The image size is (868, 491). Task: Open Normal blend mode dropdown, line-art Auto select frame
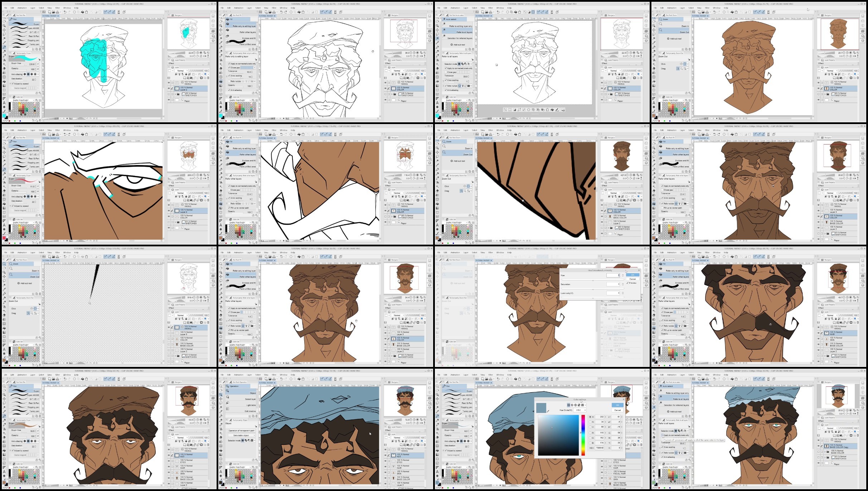(615, 71)
